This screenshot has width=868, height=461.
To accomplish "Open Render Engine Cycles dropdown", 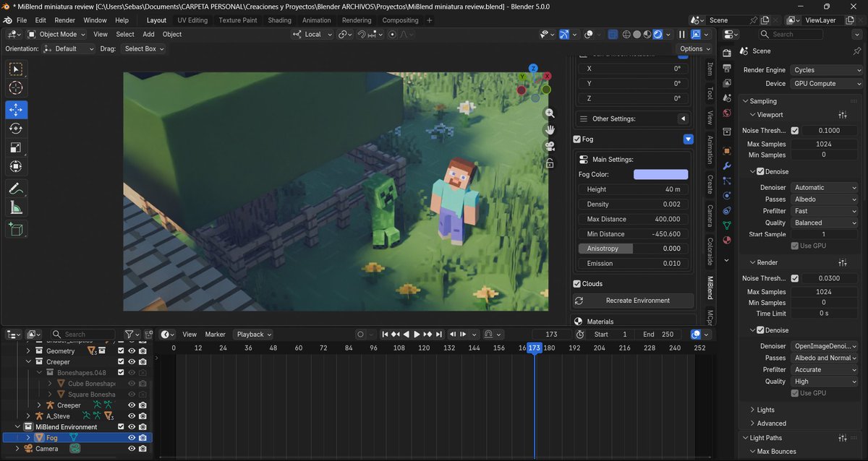I will (x=826, y=70).
